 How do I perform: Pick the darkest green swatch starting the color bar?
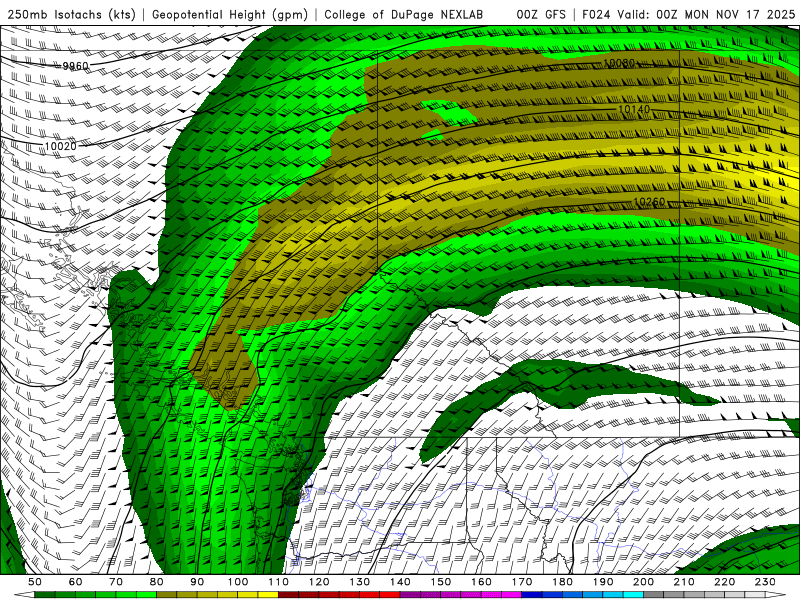coord(45,594)
